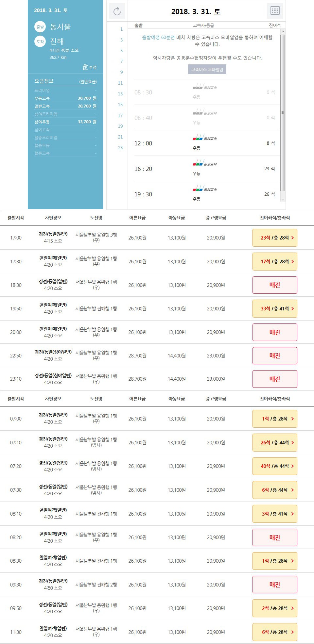Click the 출발 departure circle icon
This screenshot has height=644, width=314.
[x=40, y=27]
